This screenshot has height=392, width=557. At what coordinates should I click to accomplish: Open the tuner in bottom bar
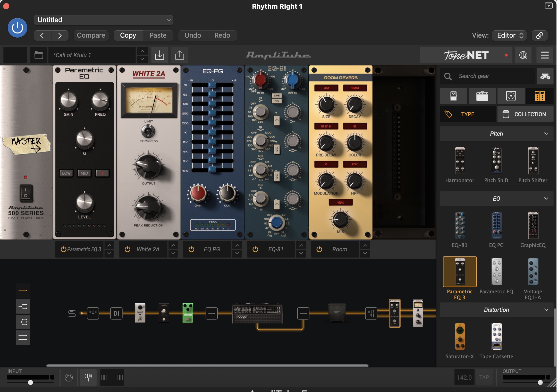[x=88, y=378]
